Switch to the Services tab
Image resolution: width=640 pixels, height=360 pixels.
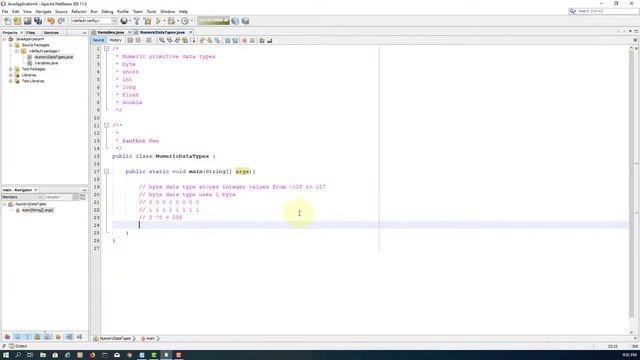(x=51, y=32)
